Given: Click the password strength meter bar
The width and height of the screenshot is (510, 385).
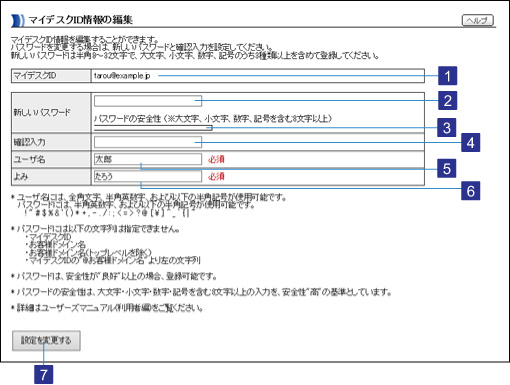Looking at the screenshot, I should click(x=153, y=128).
